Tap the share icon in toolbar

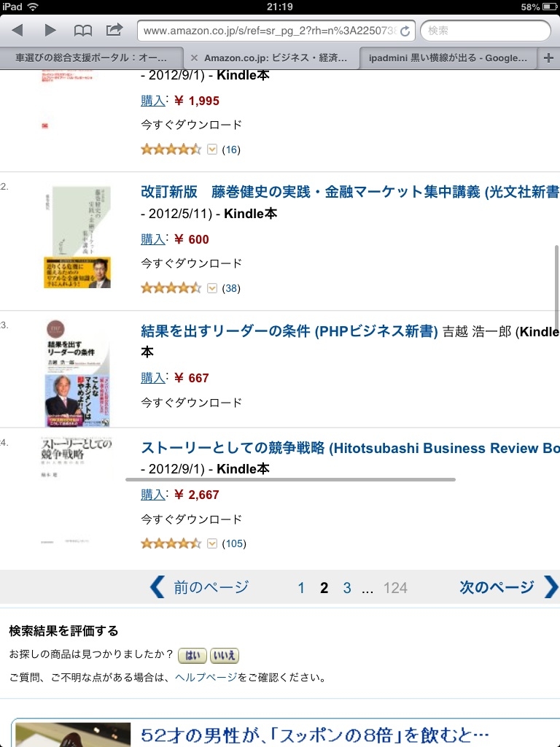(x=114, y=30)
